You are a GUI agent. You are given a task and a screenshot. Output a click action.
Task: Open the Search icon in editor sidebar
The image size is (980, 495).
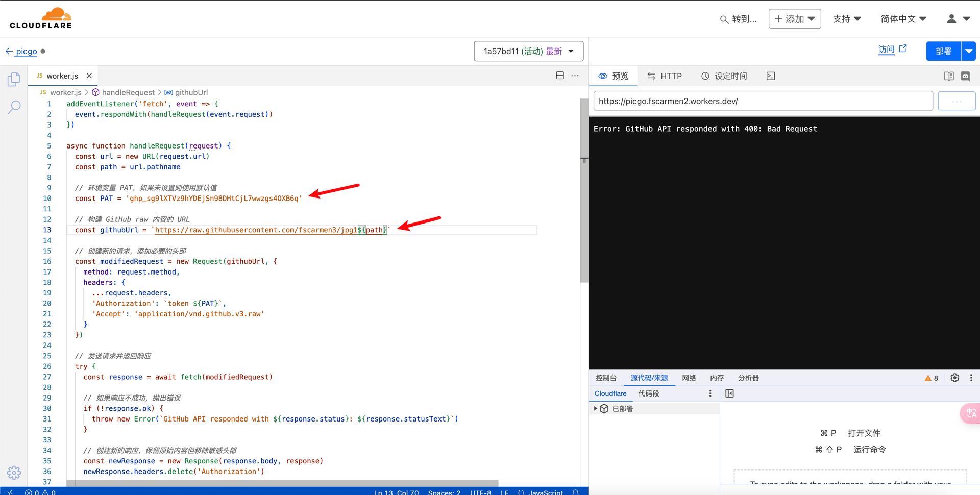pos(14,107)
